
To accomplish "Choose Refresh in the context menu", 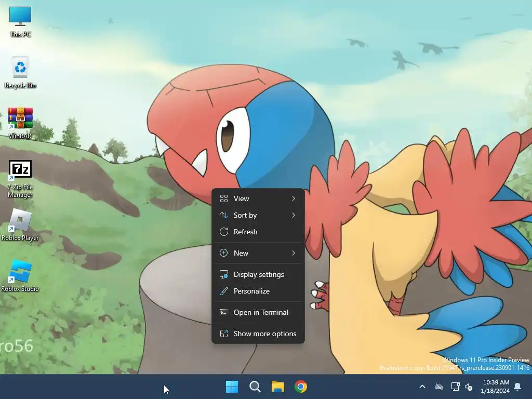I will click(x=258, y=232).
